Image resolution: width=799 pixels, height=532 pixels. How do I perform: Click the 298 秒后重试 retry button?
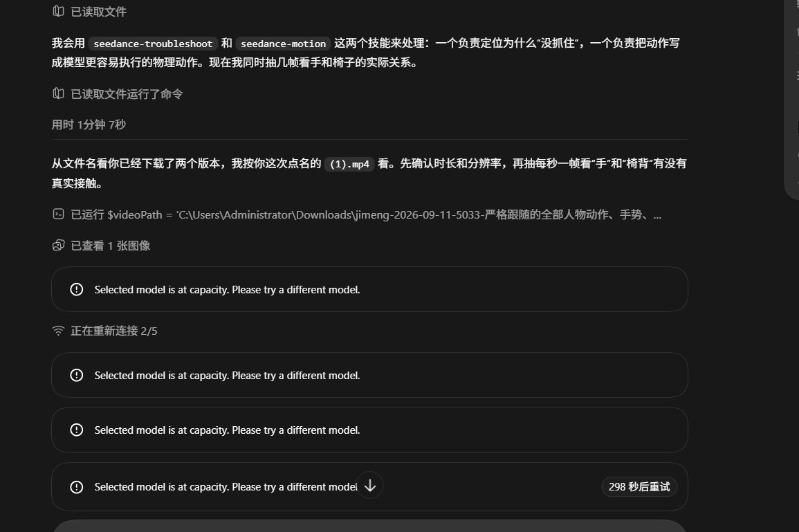click(639, 486)
